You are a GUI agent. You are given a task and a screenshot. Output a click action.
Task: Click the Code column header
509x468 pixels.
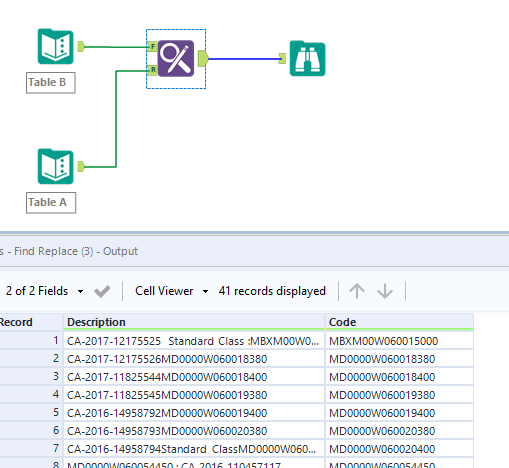pos(399,322)
